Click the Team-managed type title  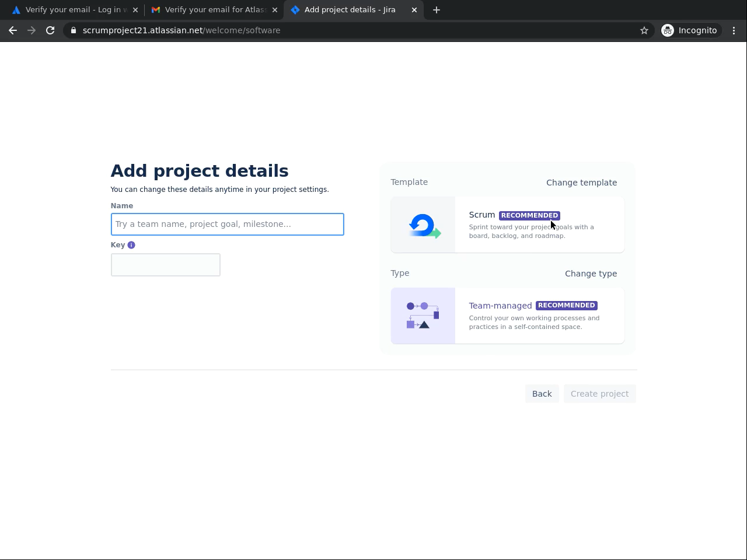click(501, 306)
